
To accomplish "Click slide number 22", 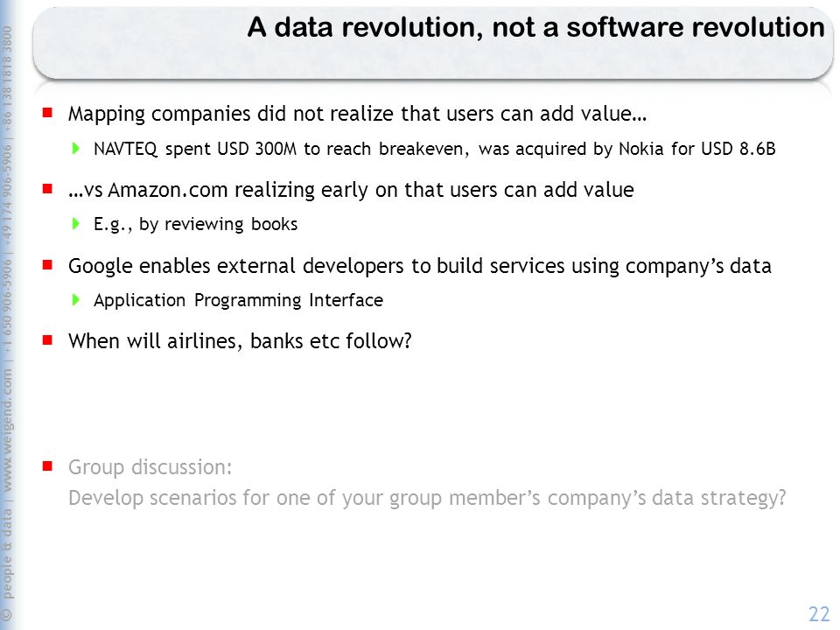I will coord(819,614).
